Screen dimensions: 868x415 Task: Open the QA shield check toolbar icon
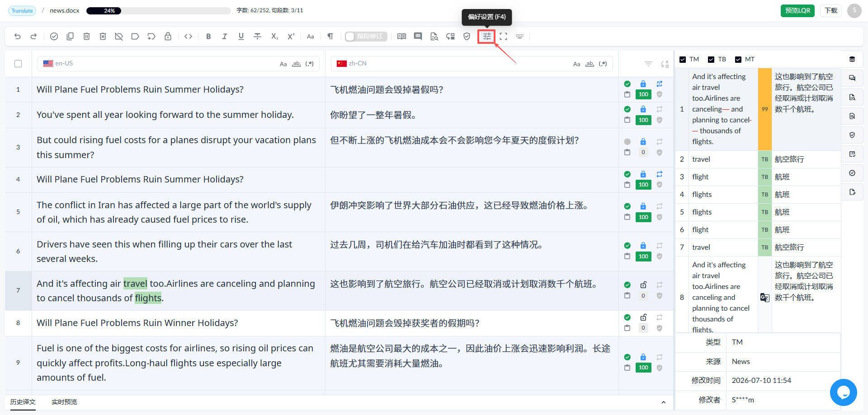pyautogui.click(x=467, y=37)
